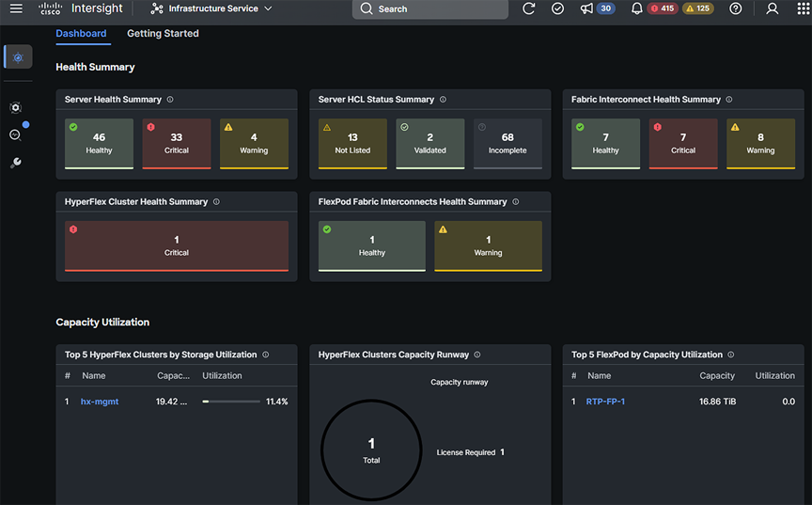This screenshot has width=812, height=505.
Task: Open the 13 Not Listed HCL tile
Action: (x=352, y=144)
